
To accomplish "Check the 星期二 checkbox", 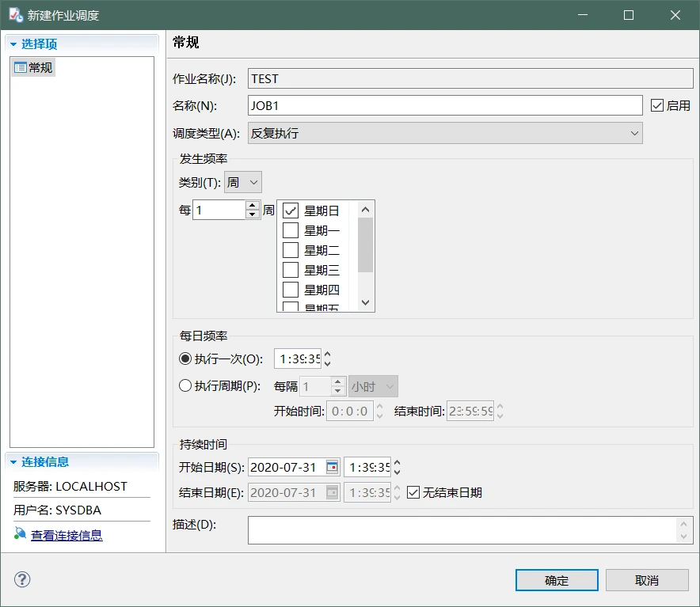I will click(x=291, y=250).
